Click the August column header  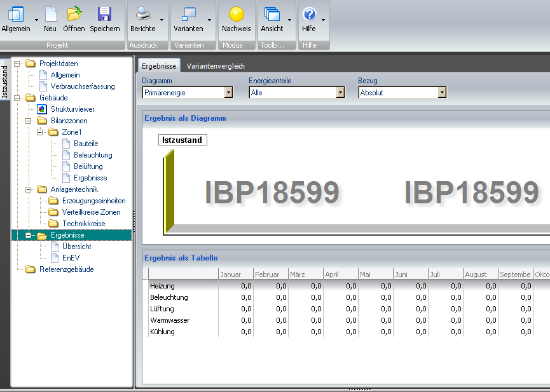pyautogui.click(x=481, y=274)
